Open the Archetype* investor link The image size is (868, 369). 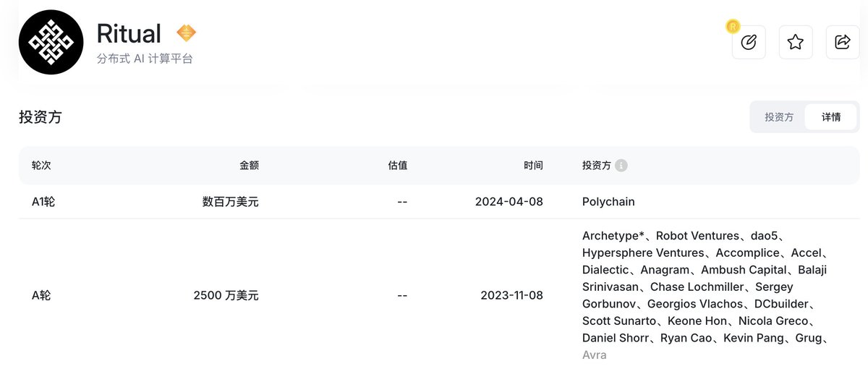click(x=613, y=236)
